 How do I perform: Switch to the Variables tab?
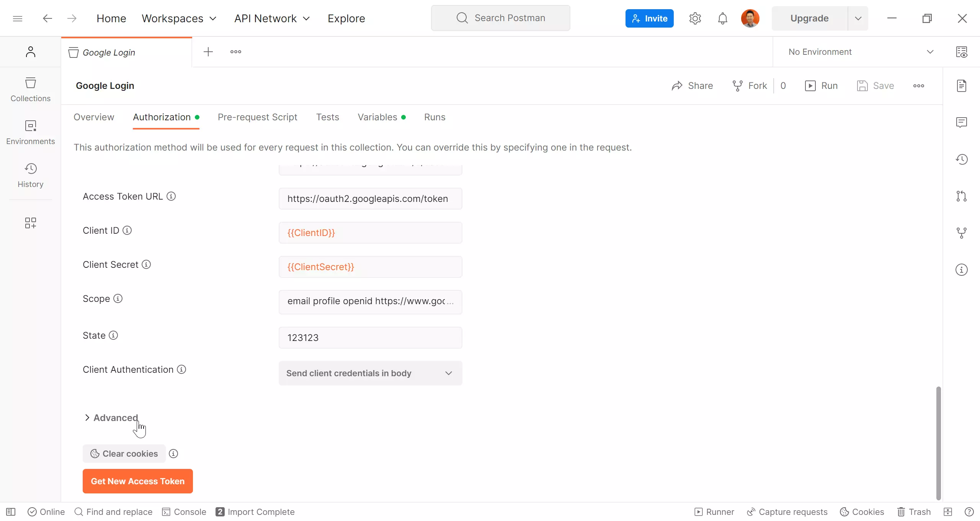(x=382, y=117)
